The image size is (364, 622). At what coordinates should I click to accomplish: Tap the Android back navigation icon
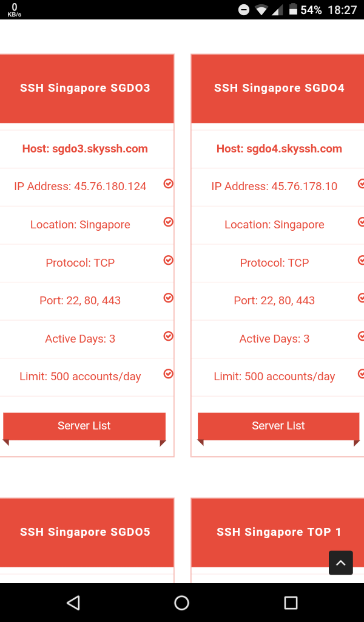pos(73,603)
